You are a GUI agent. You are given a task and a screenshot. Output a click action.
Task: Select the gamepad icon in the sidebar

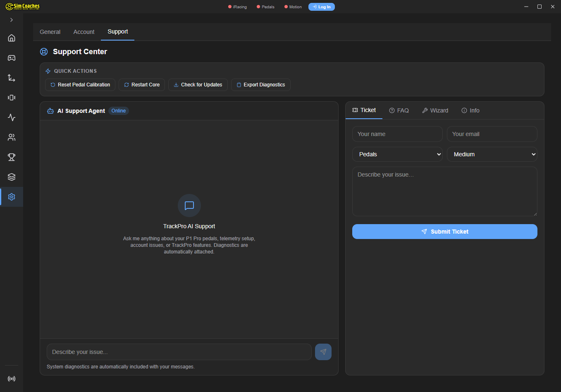(11, 58)
